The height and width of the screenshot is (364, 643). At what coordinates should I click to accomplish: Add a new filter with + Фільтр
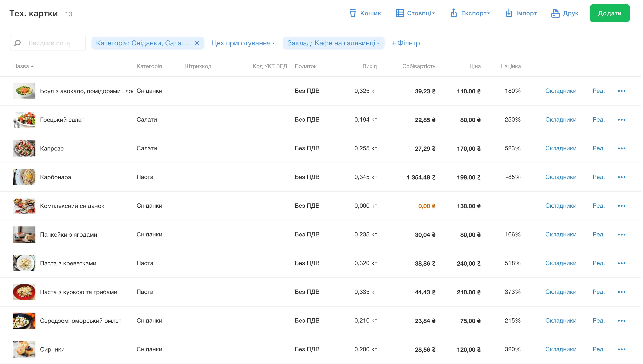(405, 43)
